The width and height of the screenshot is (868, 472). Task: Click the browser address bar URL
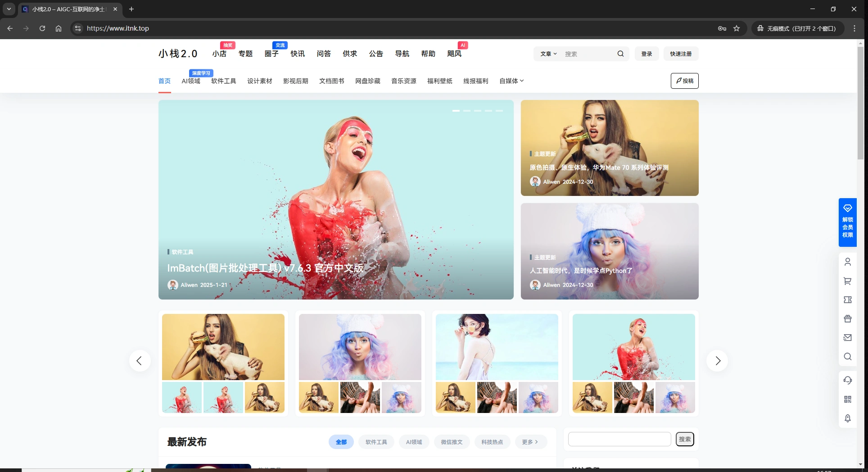tap(118, 28)
